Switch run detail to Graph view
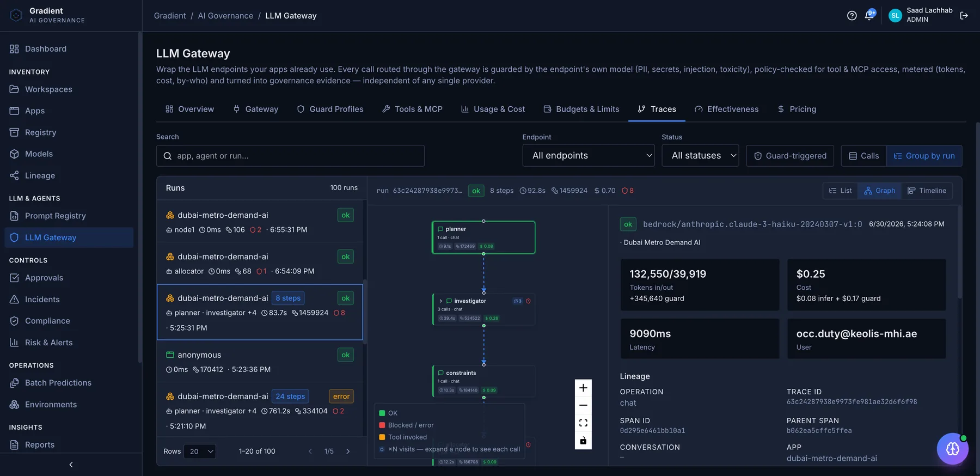980x476 pixels. [879, 191]
